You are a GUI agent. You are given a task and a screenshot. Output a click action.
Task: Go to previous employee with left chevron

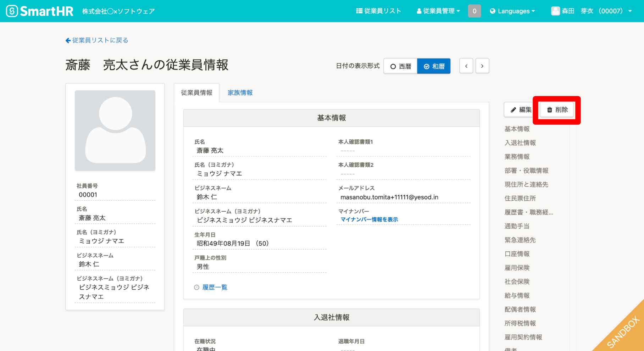[466, 66]
